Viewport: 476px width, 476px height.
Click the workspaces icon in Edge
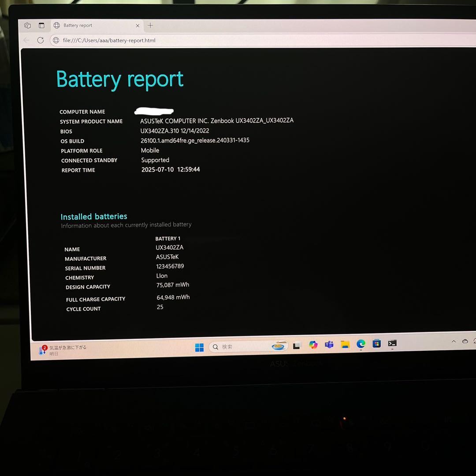coord(28,26)
